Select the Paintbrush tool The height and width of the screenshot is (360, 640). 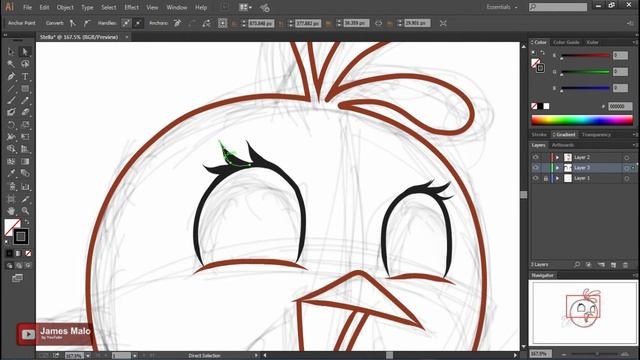pyautogui.click(x=11, y=100)
